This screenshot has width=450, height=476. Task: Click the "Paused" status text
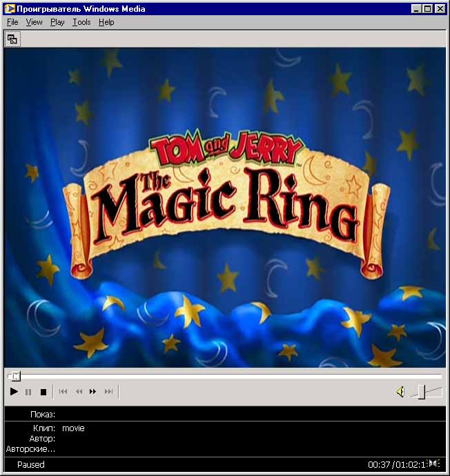coord(31,464)
